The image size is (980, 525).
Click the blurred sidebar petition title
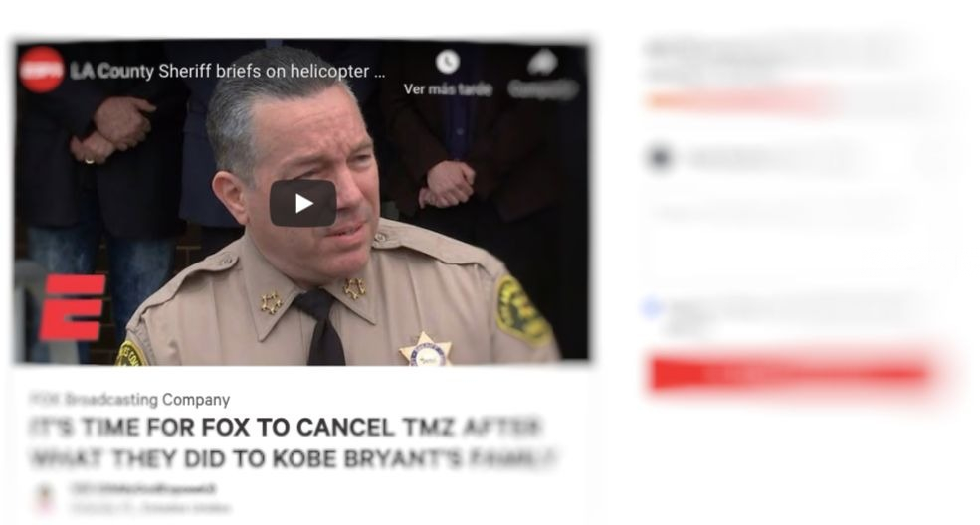774,61
